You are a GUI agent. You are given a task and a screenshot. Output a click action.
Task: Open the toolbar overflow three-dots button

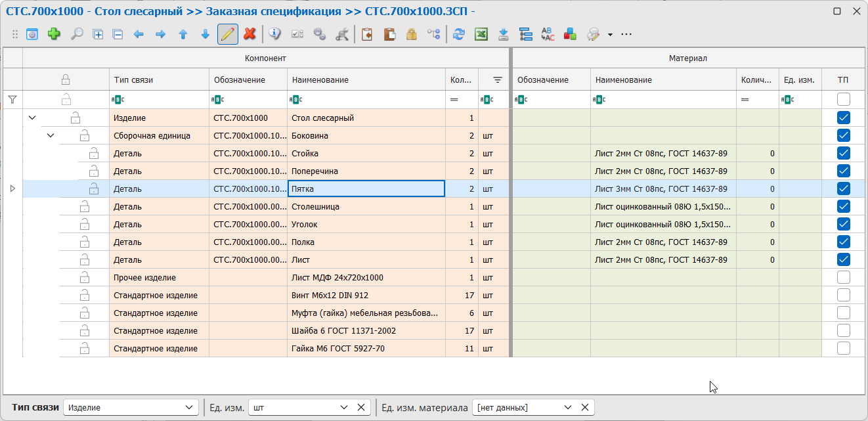626,34
